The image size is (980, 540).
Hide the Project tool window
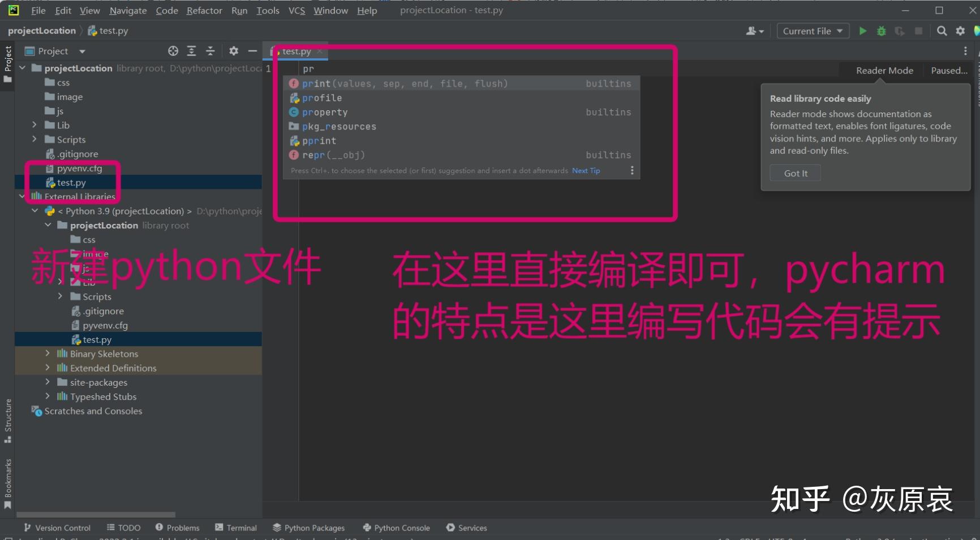(x=252, y=51)
